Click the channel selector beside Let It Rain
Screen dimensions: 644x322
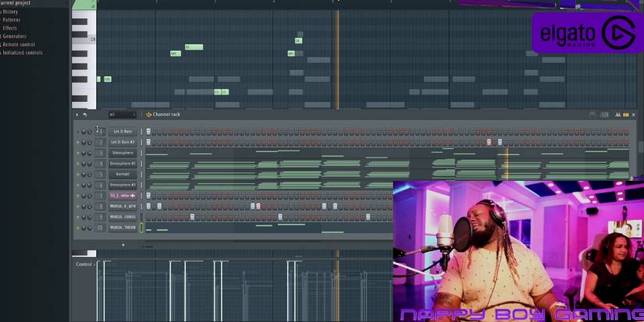point(142,132)
